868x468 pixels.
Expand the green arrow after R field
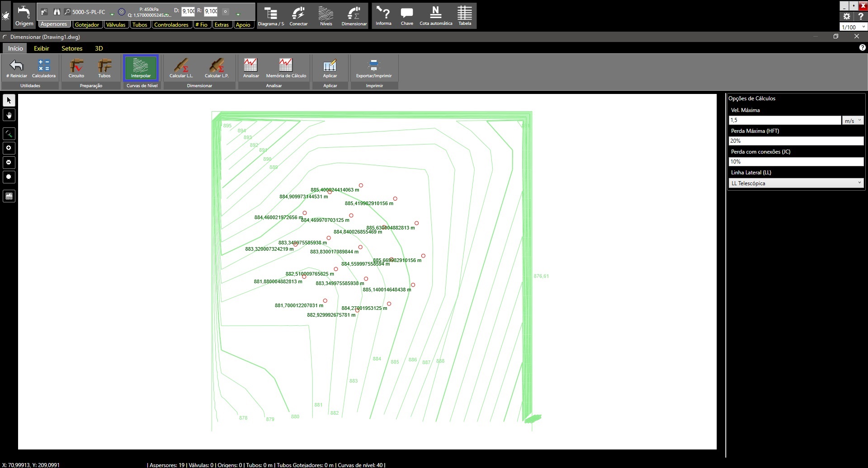[238, 14]
